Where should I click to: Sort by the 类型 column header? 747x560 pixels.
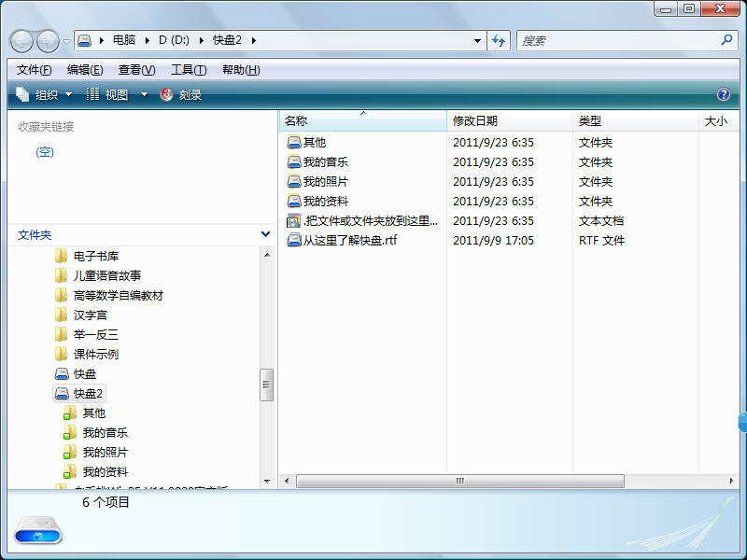636,121
